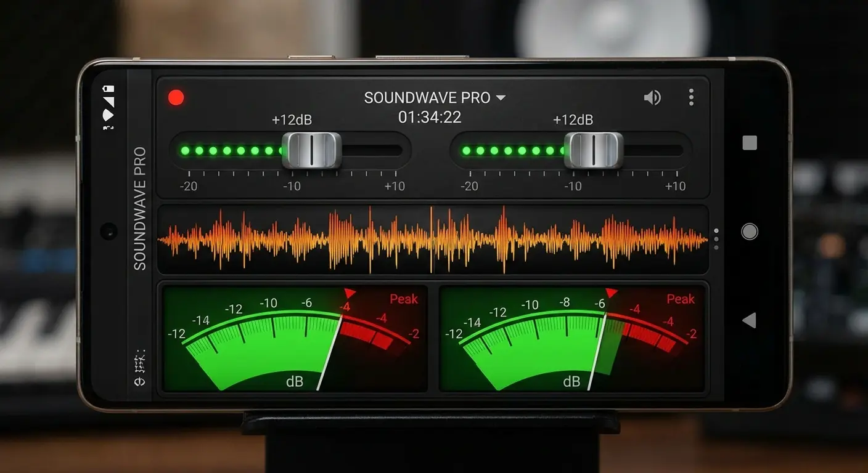Tap the Peak label on the right VU meter
Screen dimensions: 868x473
(680, 299)
